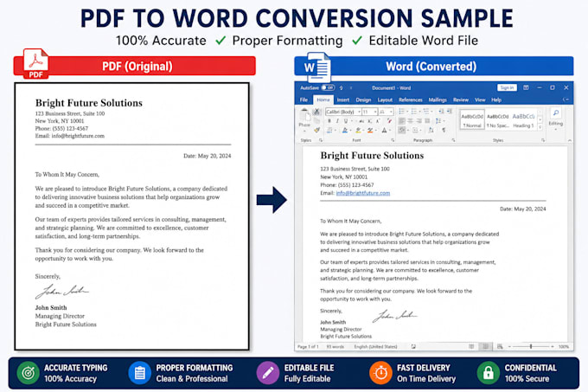This screenshot has height=392, width=588.
Task: Justify text in Paragraph group
Action: click(x=427, y=121)
